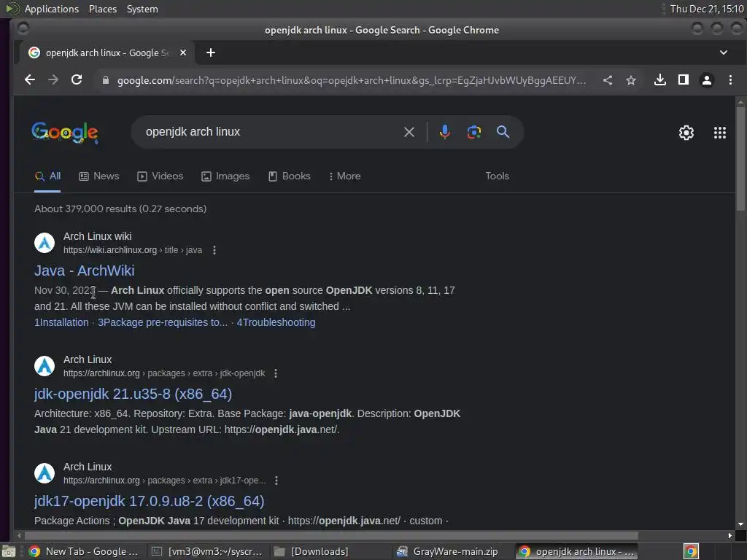The height and width of the screenshot is (560, 747).
Task: Clear the search query text
Action: [409, 132]
